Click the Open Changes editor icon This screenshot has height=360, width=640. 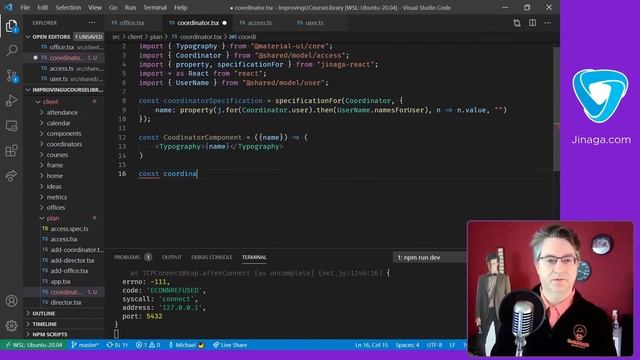[x=517, y=23]
